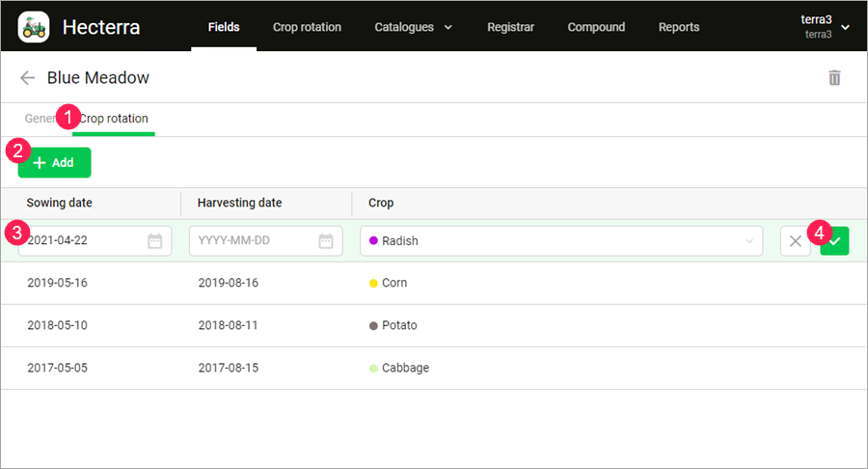Image resolution: width=868 pixels, height=469 pixels.
Task: Open the Radish crop dropdown
Action: [x=560, y=241]
